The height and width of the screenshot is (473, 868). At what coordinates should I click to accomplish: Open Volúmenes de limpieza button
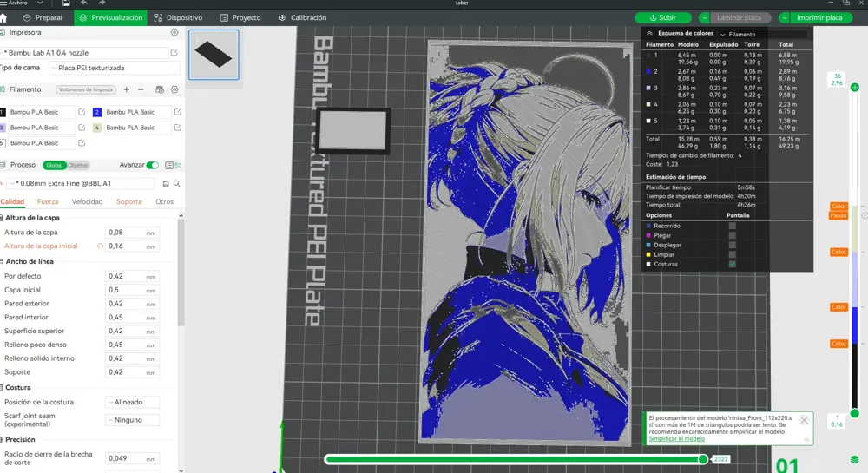pyautogui.click(x=86, y=89)
